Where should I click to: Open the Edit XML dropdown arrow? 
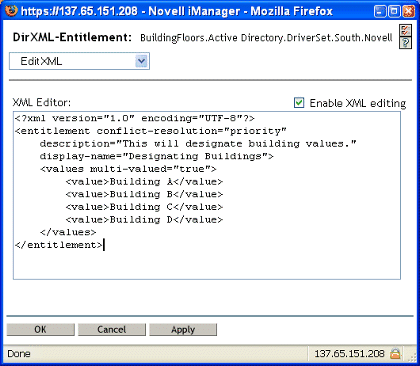tap(142, 61)
